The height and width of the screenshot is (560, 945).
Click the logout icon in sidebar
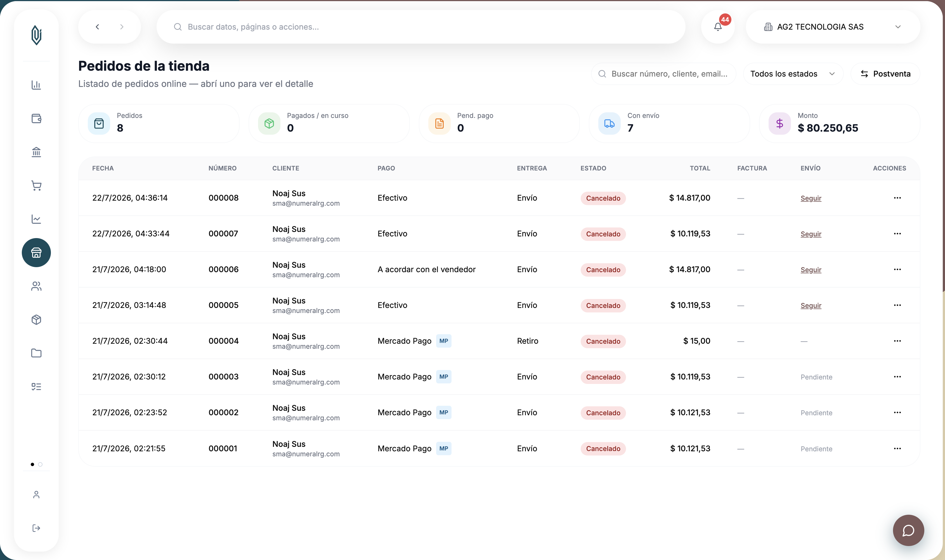pyautogui.click(x=36, y=528)
